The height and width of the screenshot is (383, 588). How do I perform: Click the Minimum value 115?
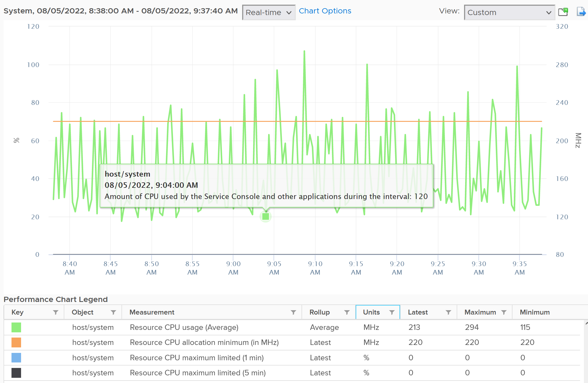[525, 327]
